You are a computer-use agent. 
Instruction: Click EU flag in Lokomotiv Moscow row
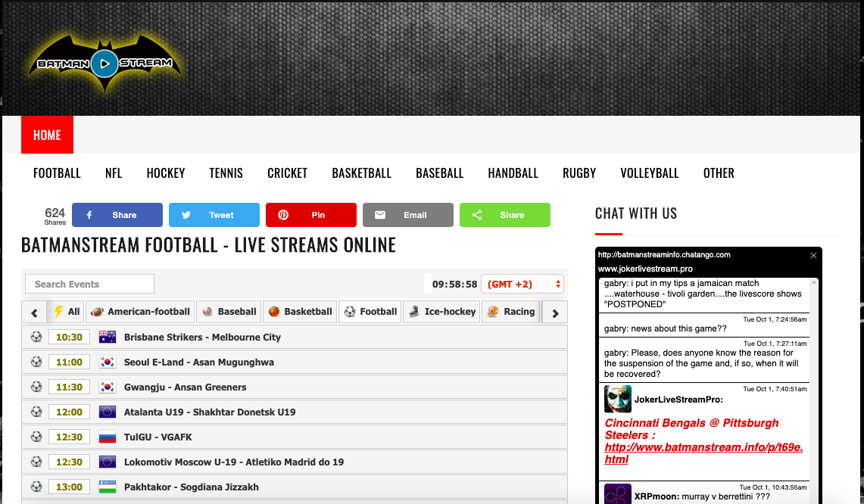point(108,462)
